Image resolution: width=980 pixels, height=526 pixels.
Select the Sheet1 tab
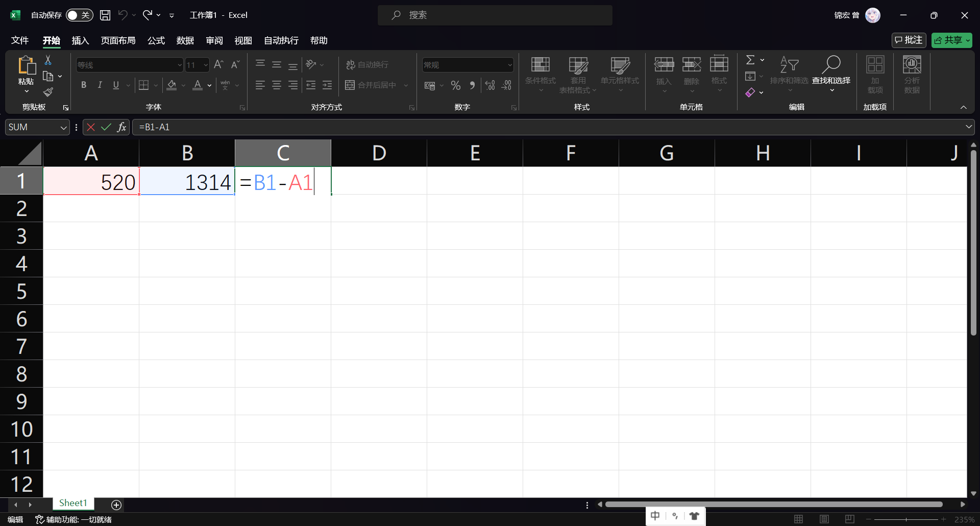coord(73,503)
